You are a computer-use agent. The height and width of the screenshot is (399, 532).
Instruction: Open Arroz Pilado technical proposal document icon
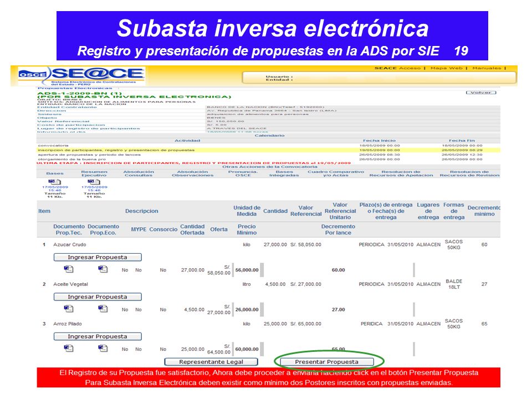click(69, 348)
